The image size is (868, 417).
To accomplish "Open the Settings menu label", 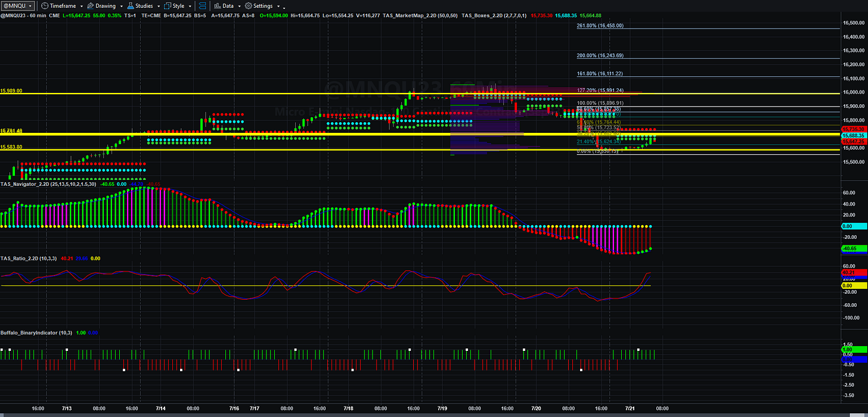I will (263, 6).
